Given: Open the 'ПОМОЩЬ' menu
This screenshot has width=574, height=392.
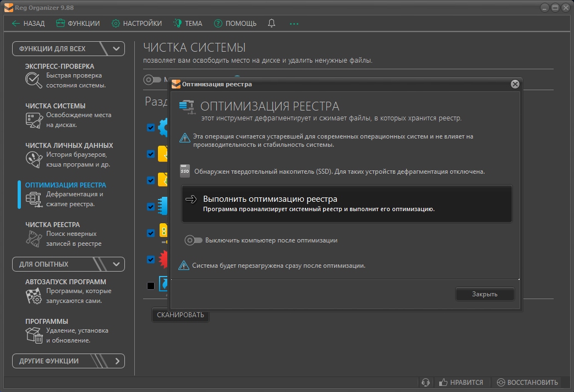Looking at the screenshot, I should click(x=235, y=23).
